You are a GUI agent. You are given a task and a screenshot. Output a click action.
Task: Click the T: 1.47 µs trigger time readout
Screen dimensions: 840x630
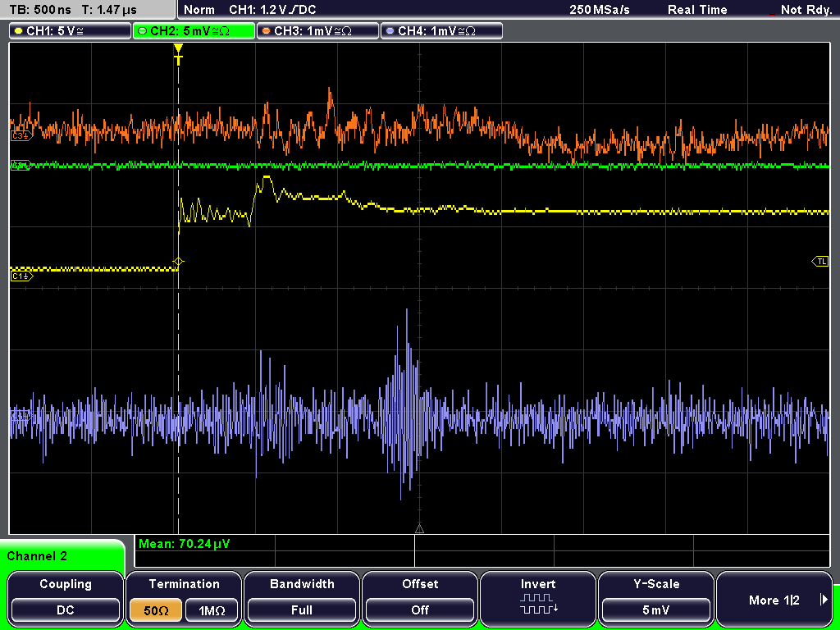pos(110,10)
